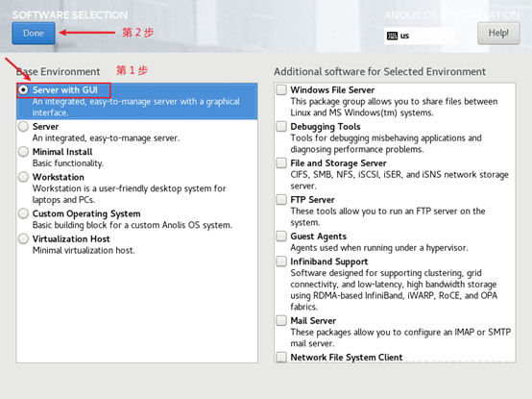Viewport: 532px width, 399px height.
Task: Click the keyboard layout icon
Action: click(392, 36)
